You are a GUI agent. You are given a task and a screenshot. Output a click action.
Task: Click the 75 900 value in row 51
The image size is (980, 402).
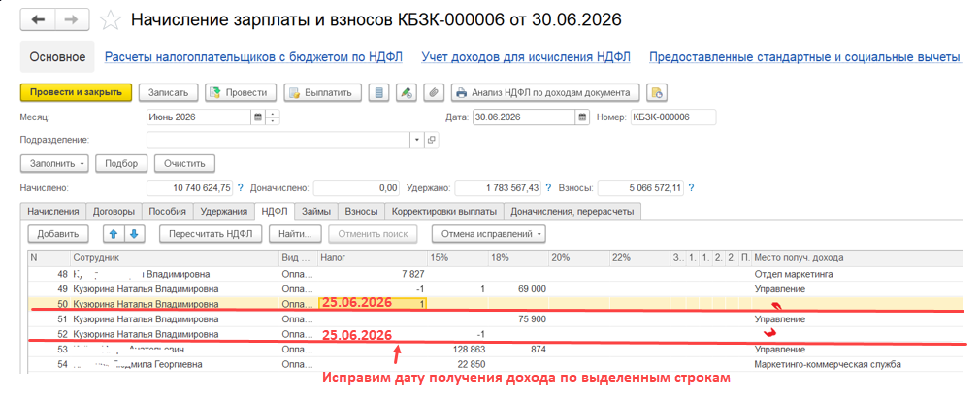click(x=533, y=318)
